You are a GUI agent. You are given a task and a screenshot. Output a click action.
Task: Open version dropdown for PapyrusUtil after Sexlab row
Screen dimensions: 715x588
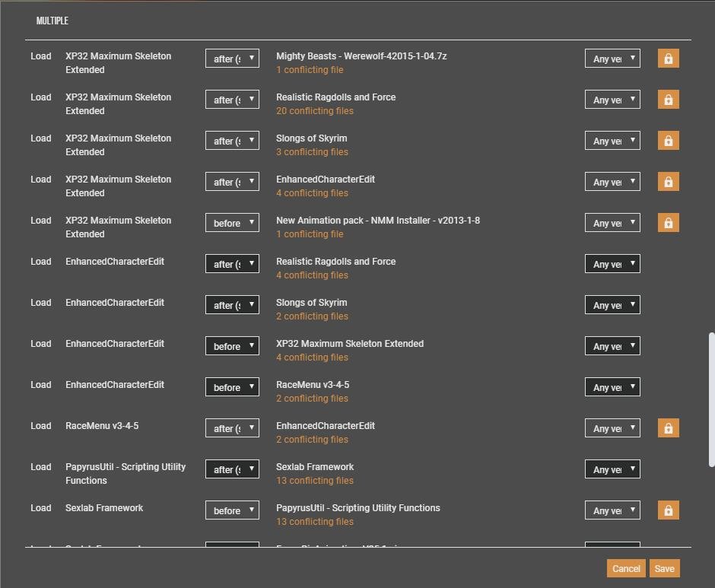612,469
